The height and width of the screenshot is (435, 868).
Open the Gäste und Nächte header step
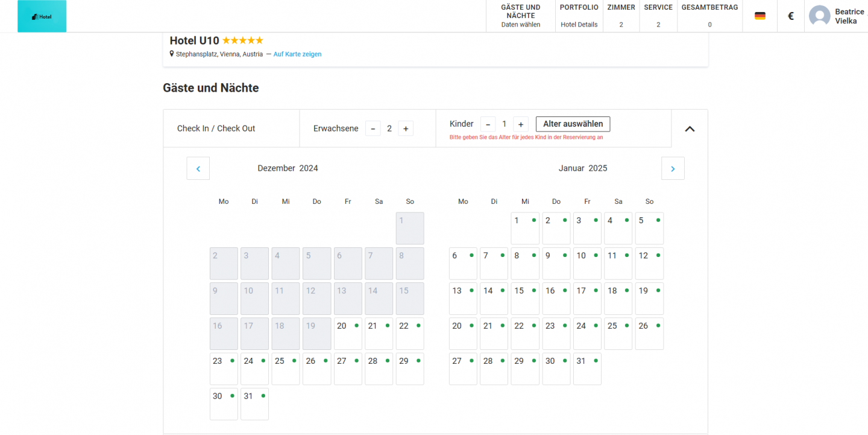pos(521,16)
